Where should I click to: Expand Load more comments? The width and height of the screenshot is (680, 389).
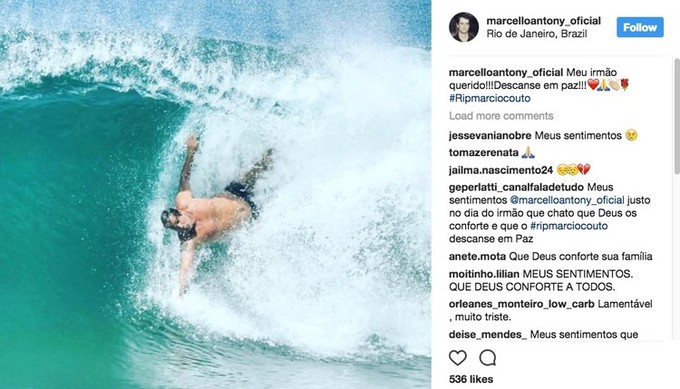tap(501, 116)
